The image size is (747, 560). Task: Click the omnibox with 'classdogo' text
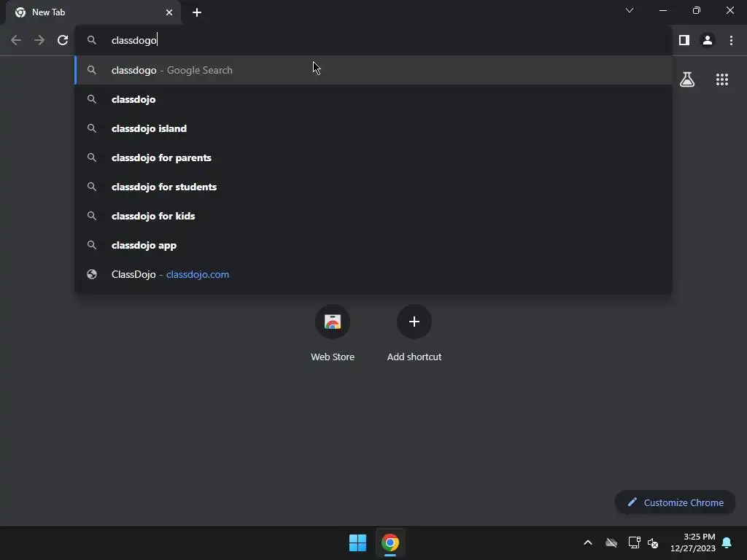[373, 40]
